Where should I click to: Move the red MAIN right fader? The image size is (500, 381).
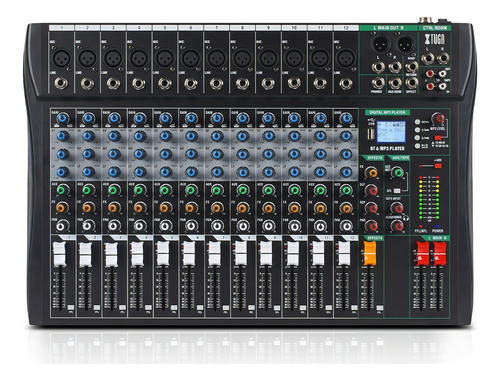click(439, 254)
